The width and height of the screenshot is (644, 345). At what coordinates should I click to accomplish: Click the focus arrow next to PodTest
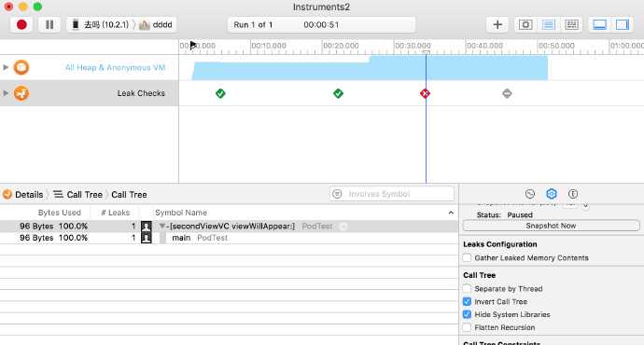coord(343,226)
